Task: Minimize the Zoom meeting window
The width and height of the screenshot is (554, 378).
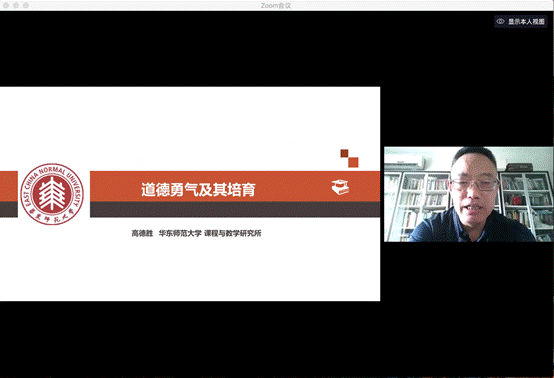Action: coord(16,5)
